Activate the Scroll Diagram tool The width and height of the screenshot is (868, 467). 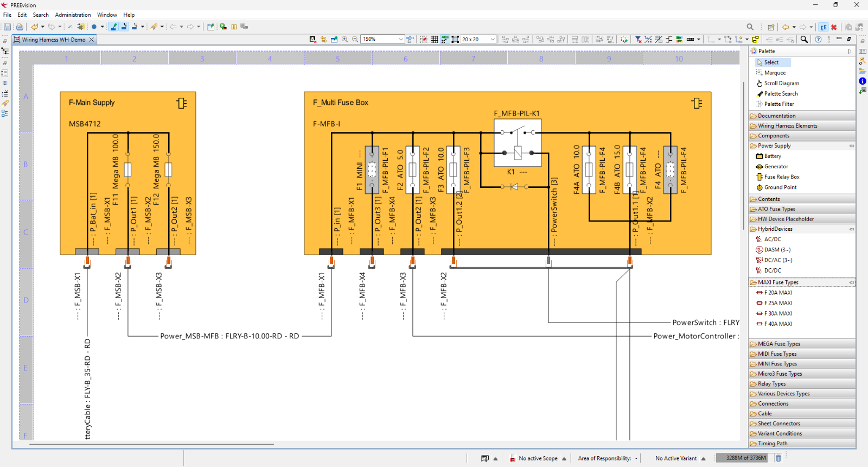pyautogui.click(x=778, y=83)
